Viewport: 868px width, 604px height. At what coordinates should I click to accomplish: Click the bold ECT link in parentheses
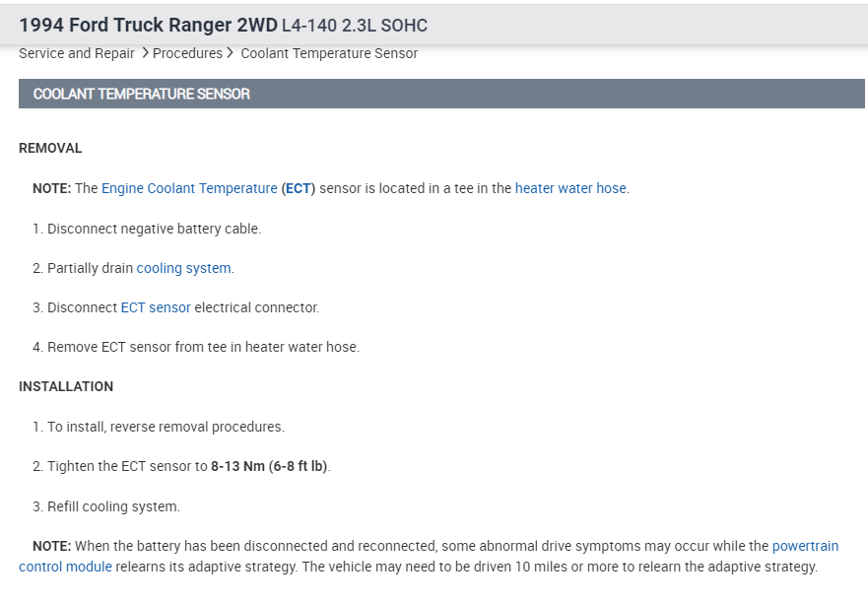tap(299, 188)
